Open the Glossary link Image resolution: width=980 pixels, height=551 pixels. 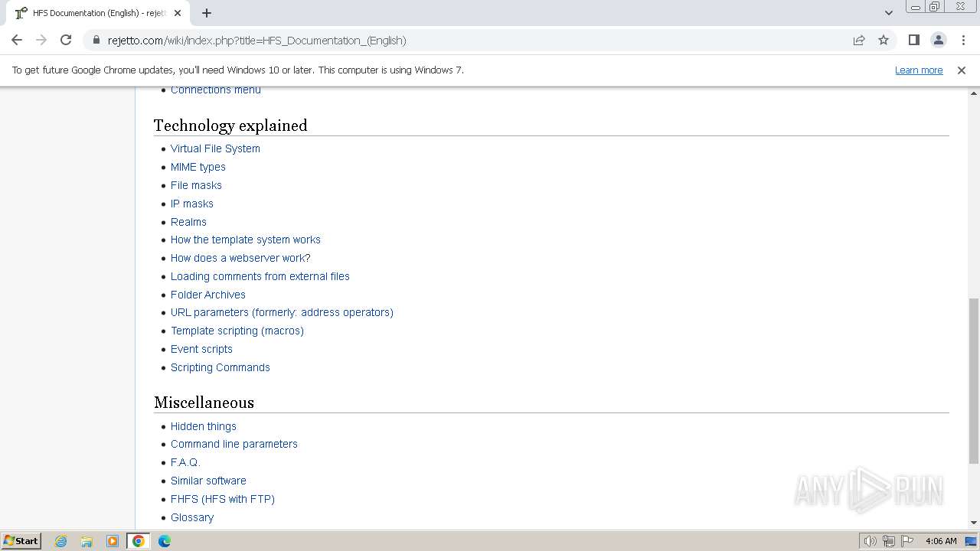[x=191, y=517]
